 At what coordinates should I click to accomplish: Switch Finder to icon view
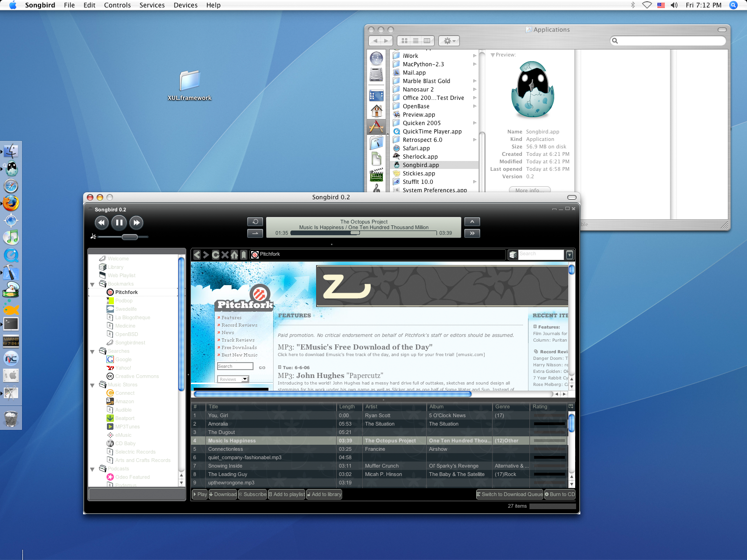tap(404, 41)
